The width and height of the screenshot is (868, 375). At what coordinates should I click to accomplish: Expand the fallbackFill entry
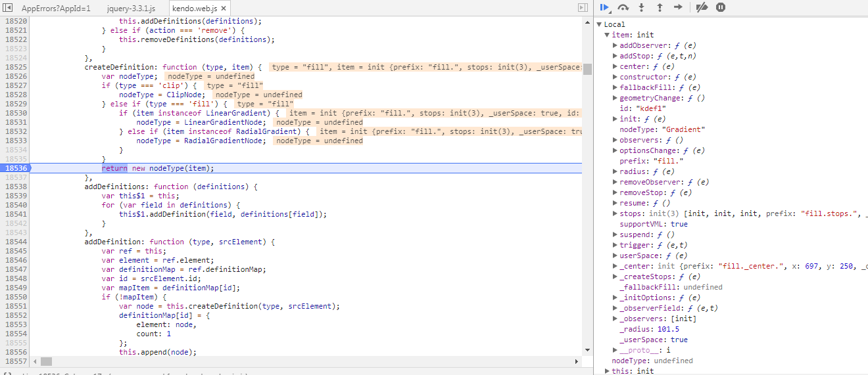coord(615,87)
